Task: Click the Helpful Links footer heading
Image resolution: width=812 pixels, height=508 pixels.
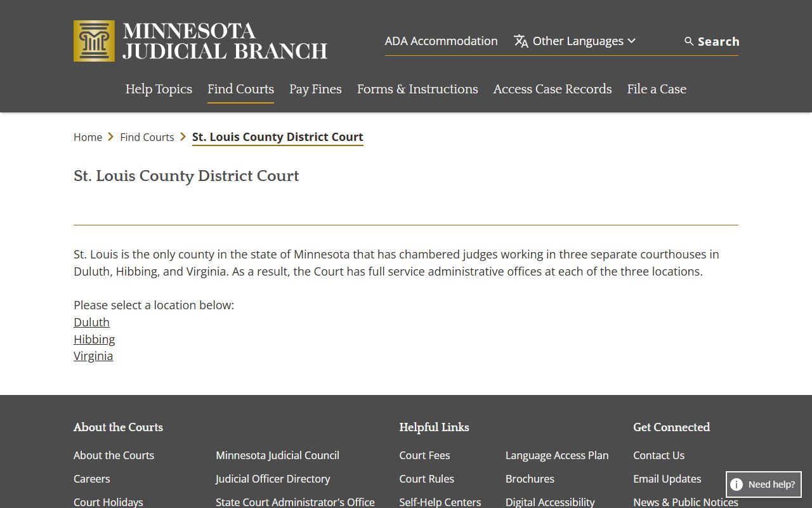Action: pos(434,427)
